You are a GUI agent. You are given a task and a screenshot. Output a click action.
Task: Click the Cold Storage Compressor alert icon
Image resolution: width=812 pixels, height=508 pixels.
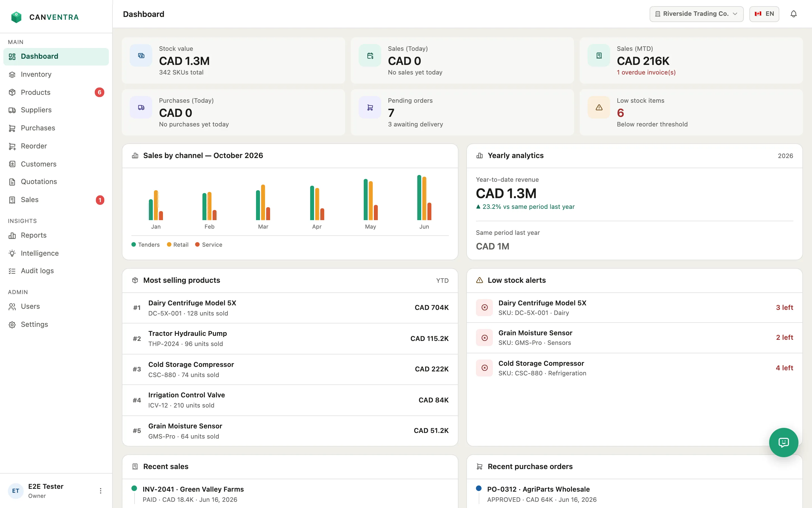point(484,368)
